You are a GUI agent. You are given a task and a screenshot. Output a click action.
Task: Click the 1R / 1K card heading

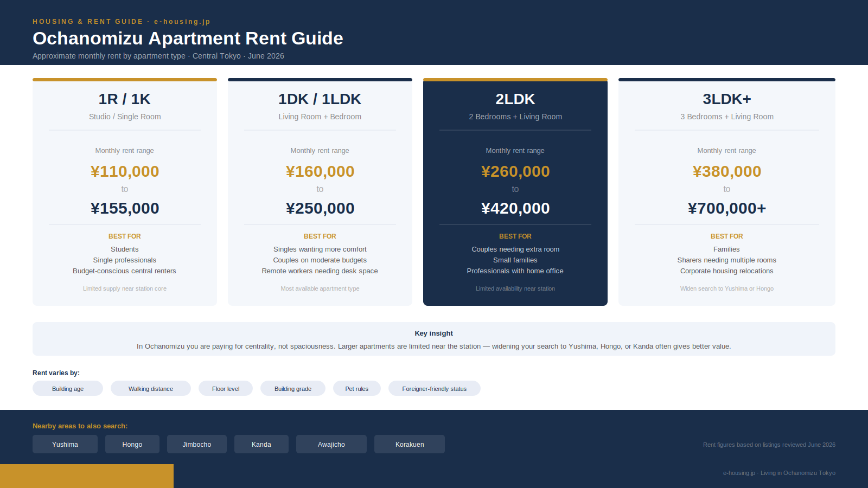125,99
